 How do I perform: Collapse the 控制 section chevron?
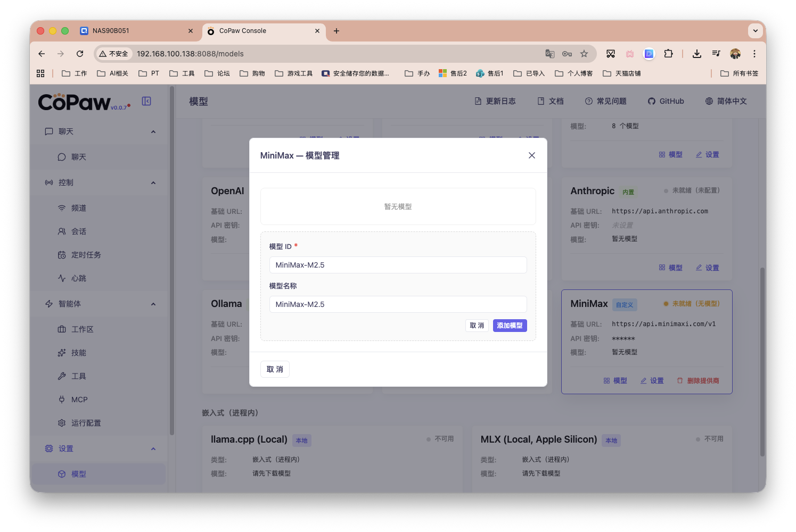point(153,182)
